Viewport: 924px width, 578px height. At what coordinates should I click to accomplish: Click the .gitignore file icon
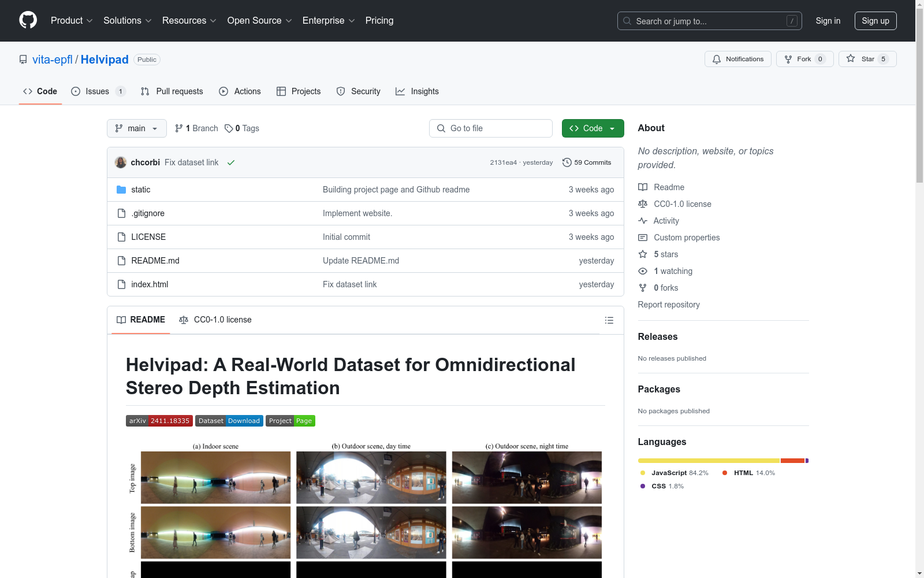(x=121, y=213)
